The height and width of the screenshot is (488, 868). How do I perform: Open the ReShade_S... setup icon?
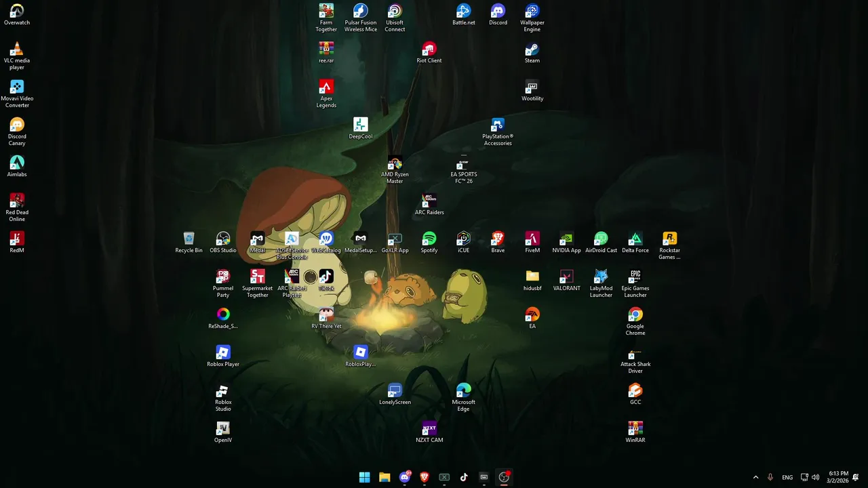coord(223,318)
